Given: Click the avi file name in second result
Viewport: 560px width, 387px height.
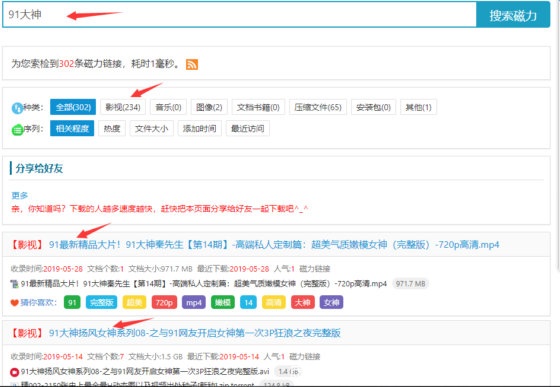Looking at the screenshot, I should click(x=145, y=372).
